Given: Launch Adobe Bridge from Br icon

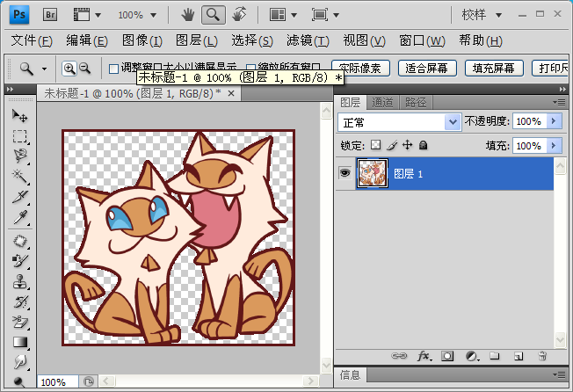Looking at the screenshot, I should pyautogui.click(x=50, y=15).
